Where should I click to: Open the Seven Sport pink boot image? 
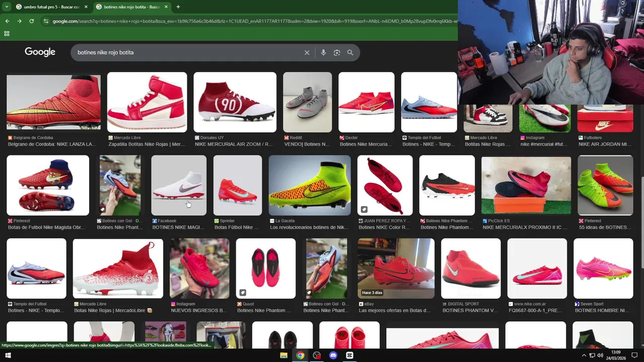point(603,268)
